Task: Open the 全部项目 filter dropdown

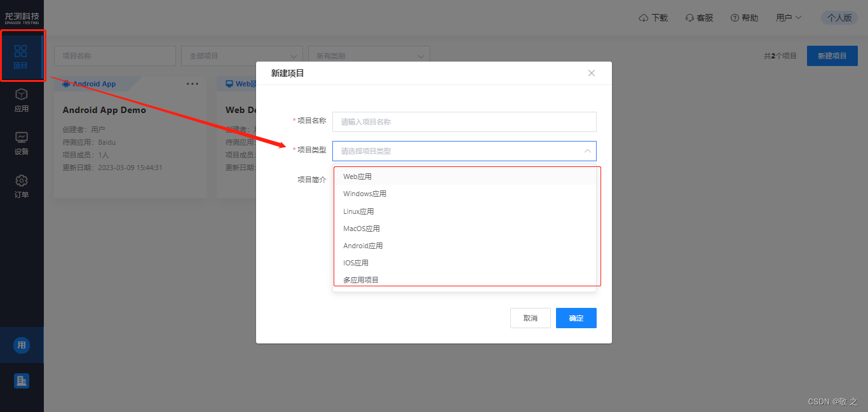Action: pyautogui.click(x=241, y=56)
